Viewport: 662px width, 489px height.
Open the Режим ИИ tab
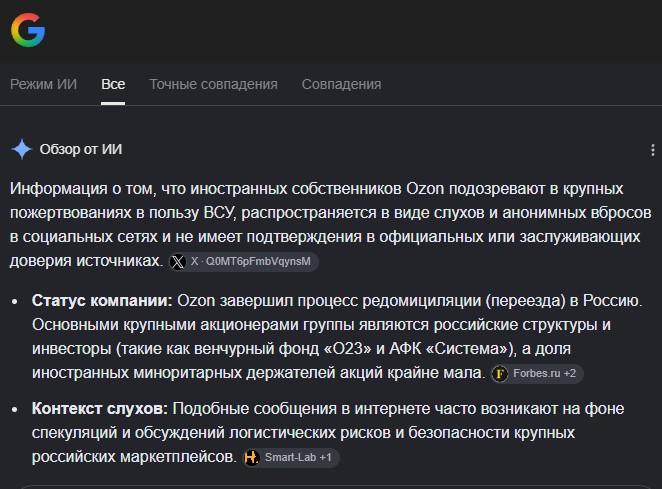pos(43,84)
